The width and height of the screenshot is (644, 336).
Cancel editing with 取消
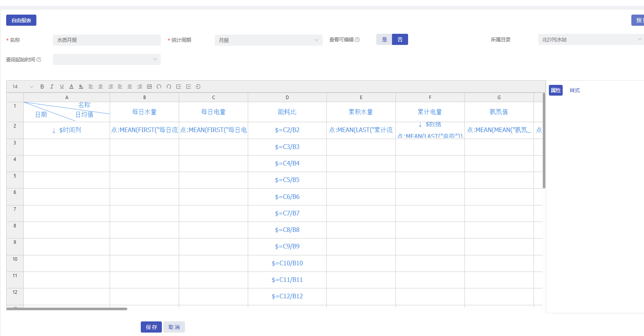coord(174,327)
